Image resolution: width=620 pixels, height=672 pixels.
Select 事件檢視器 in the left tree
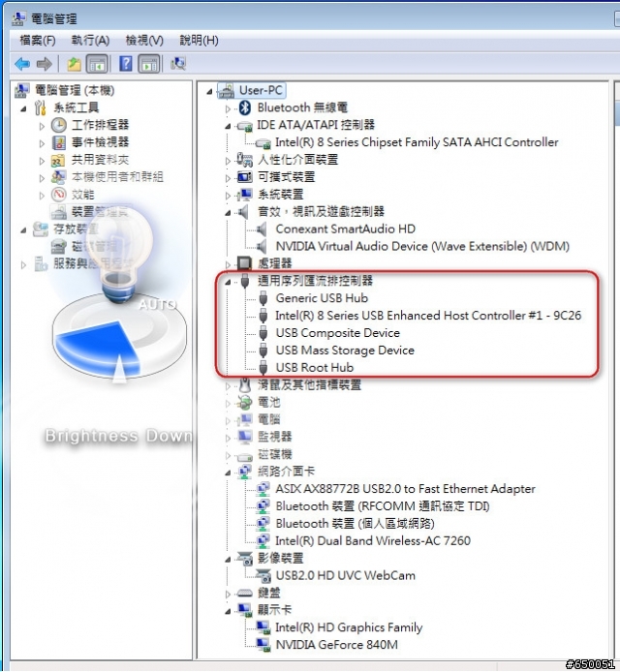tap(100, 142)
